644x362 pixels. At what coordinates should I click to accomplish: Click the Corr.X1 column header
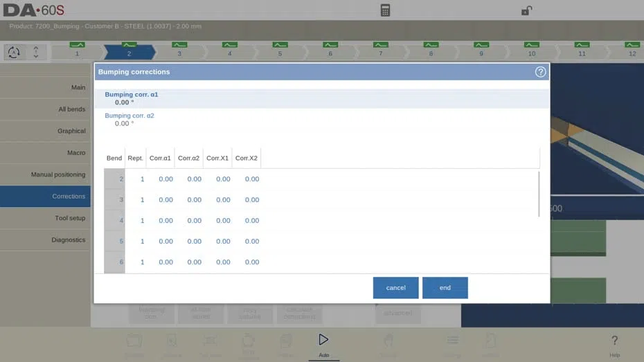(217, 158)
